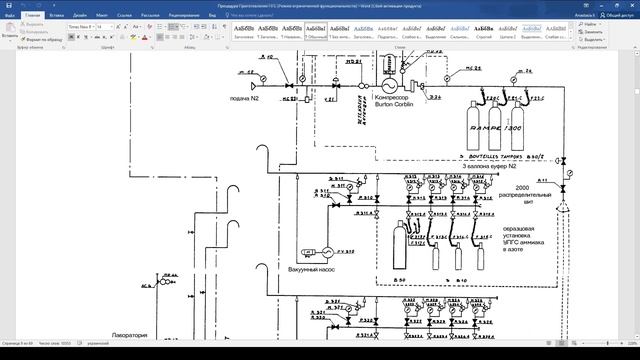Open the font name combo box

pyautogui.click(x=82, y=27)
